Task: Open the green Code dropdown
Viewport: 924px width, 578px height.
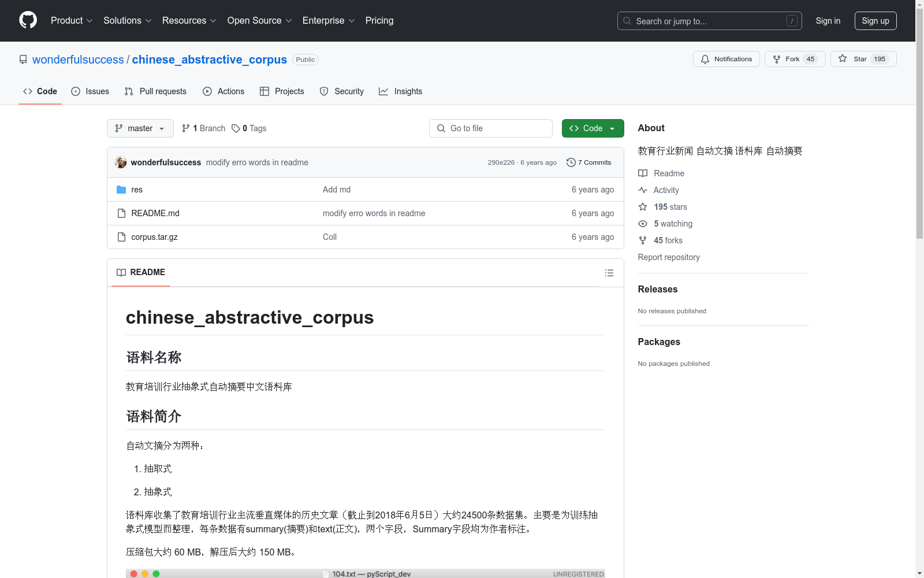Action: point(593,128)
